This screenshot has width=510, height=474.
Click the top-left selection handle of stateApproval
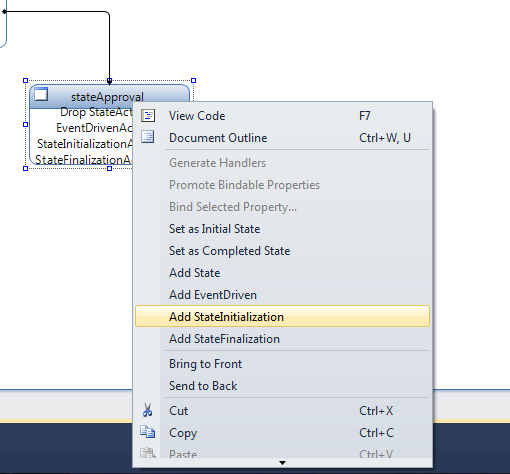click(x=25, y=80)
